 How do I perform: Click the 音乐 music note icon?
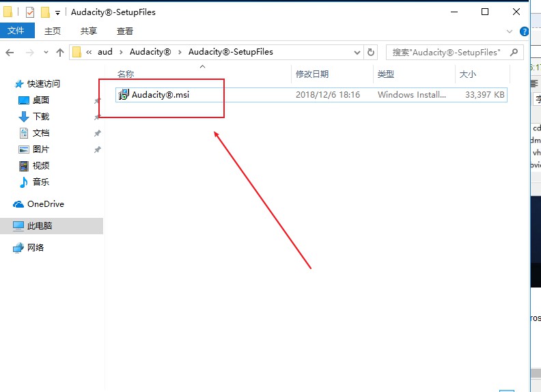click(x=24, y=182)
